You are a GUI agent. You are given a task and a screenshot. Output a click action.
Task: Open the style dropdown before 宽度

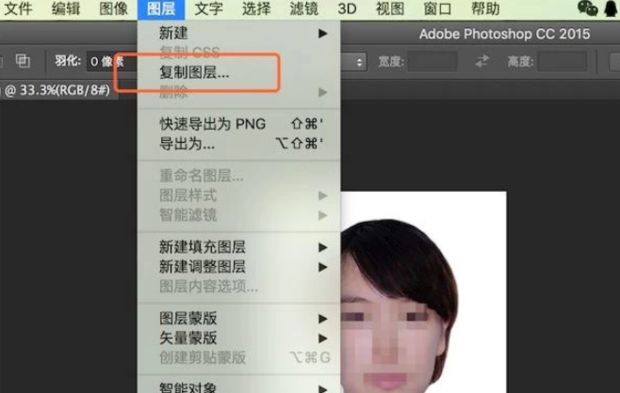point(353,62)
